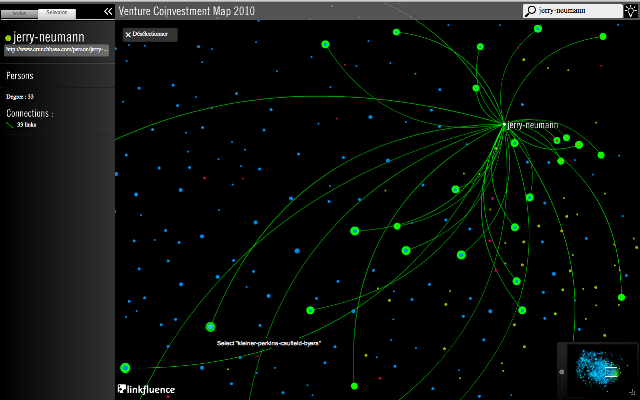Toggle the lightbulb highlight icon
This screenshot has width=640, height=400.
click(631, 11)
